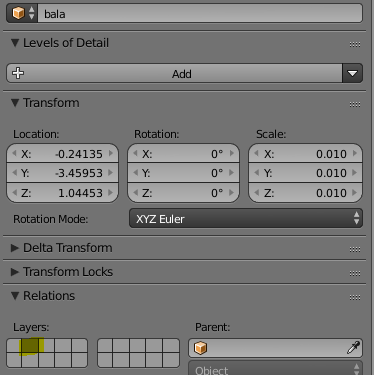Toggle layer 20 in the Layers grid
The image size is (374, 375).
point(171,360)
